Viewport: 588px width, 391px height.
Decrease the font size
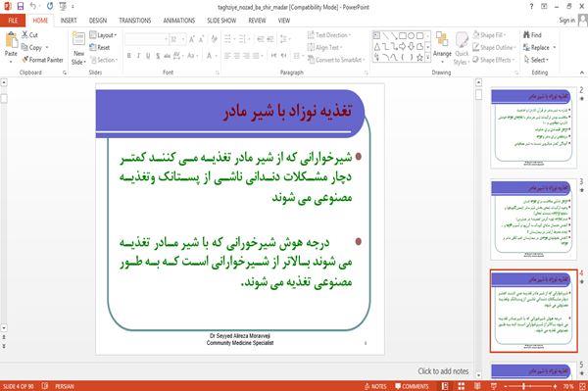201,39
